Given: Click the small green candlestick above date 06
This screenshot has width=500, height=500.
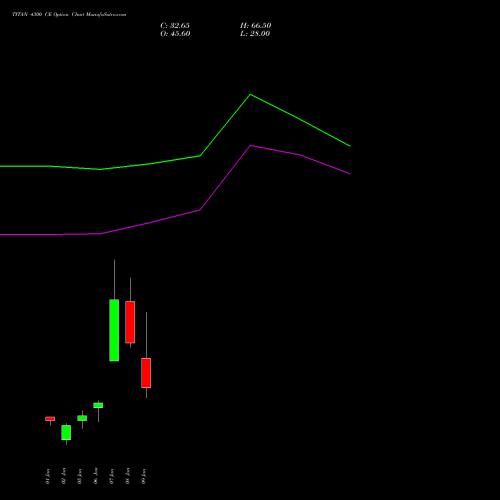Looking at the screenshot, I should coord(98,405).
